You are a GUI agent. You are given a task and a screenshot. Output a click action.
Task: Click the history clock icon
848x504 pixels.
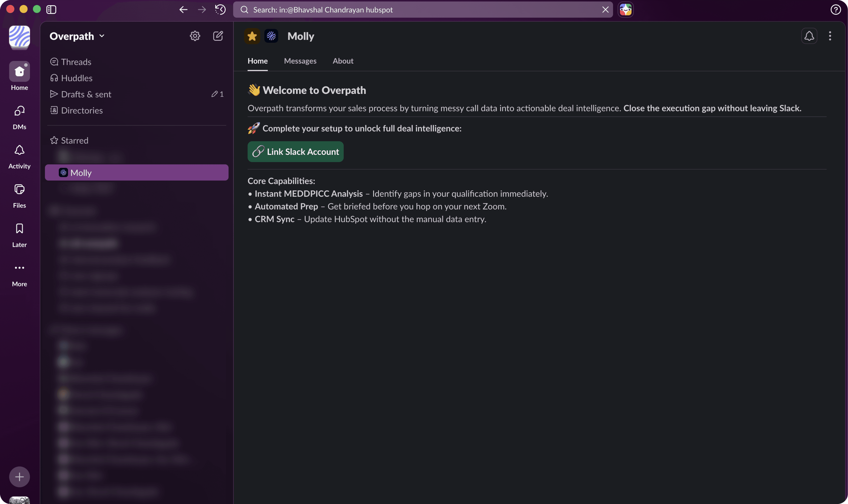(x=220, y=9)
